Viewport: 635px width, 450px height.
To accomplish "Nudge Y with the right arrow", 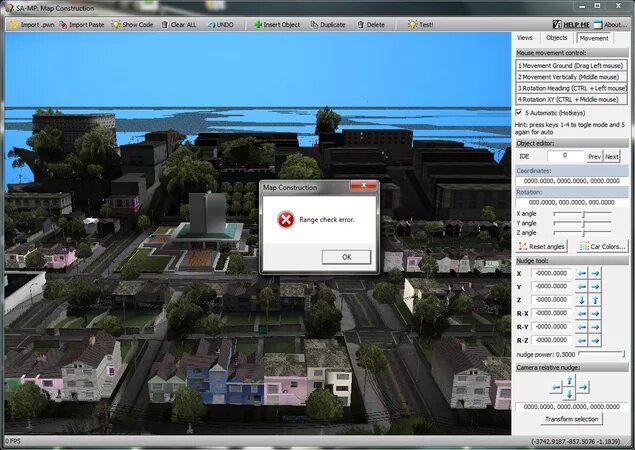I will coord(595,286).
